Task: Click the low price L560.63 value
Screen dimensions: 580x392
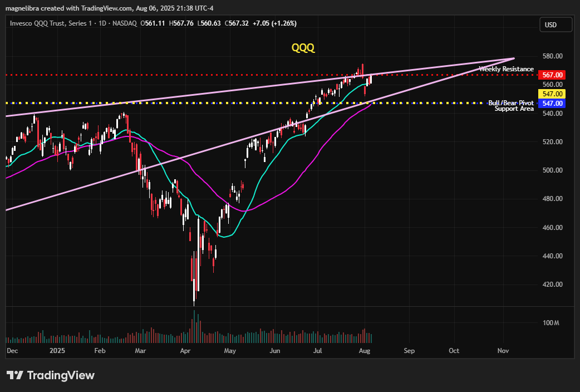Action: pos(209,23)
